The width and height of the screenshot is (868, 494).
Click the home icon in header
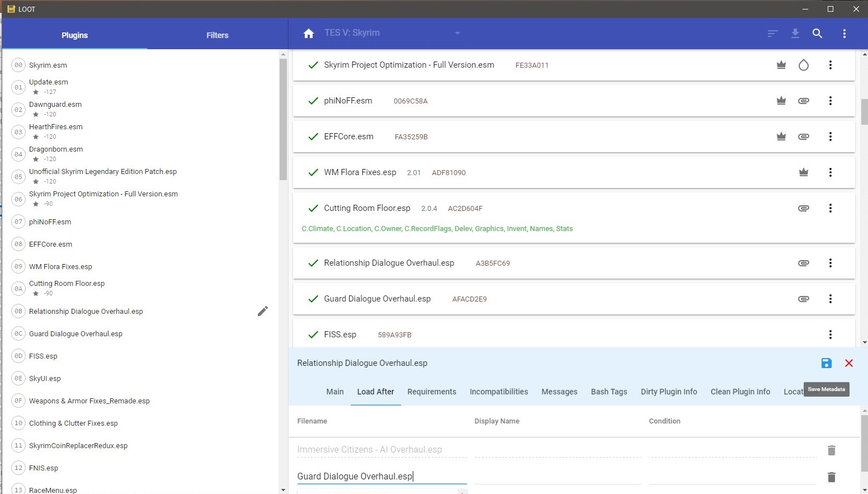[x=308, y=34]
